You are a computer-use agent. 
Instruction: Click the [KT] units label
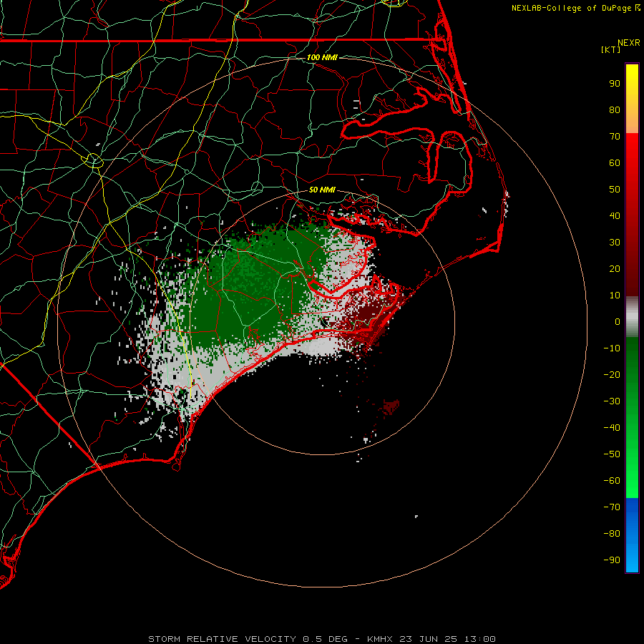(x=610, y=49)
